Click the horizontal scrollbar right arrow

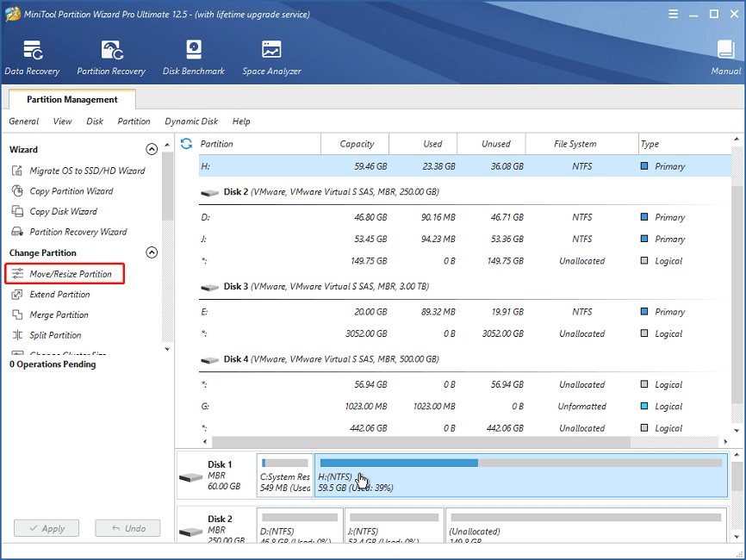coord(725,441)
